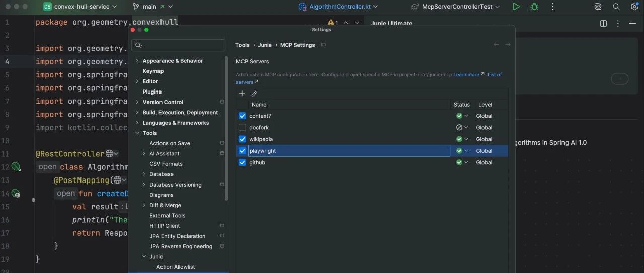Edit selected MCP server with pencil icon
Image resolution: width=644 pixels, height=273 pixels.
click(x=254, y=94)
